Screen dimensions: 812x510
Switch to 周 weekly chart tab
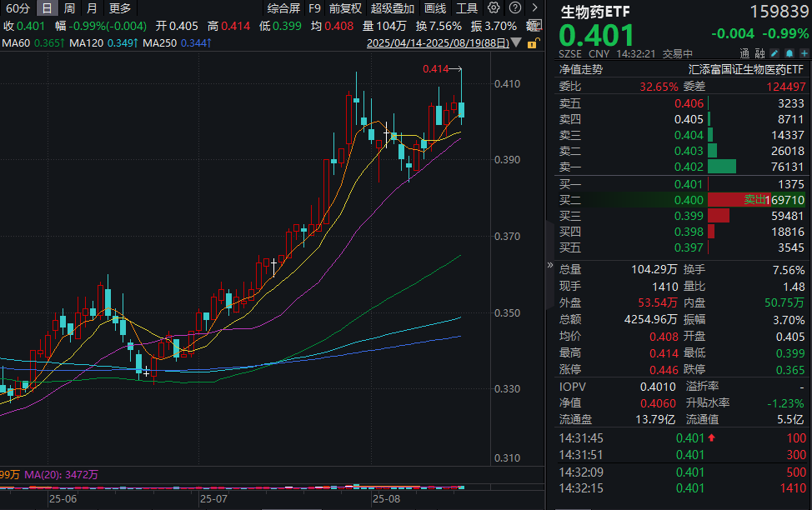(70, 8)
